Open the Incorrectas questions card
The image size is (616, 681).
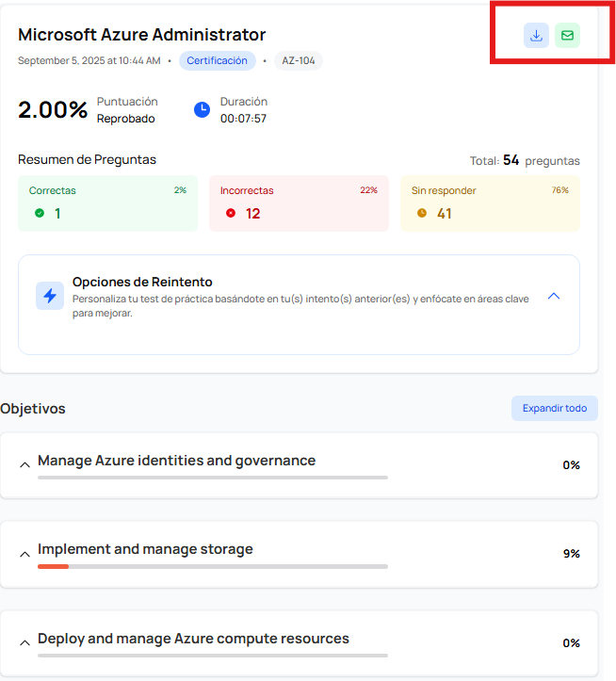299,203
